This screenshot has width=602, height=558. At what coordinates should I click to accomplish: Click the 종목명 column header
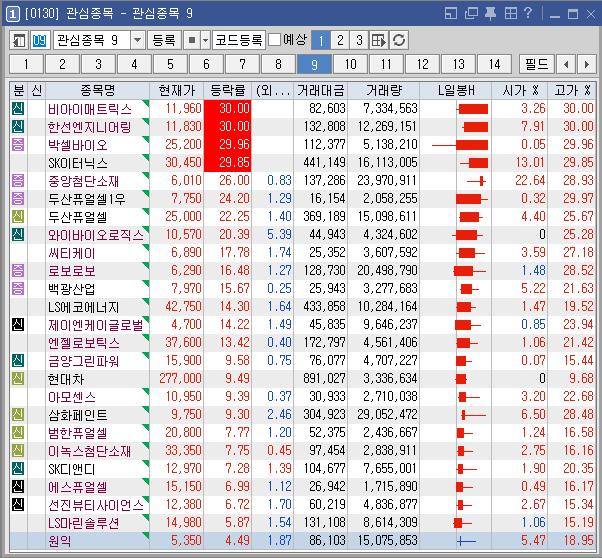coord(98,91)
